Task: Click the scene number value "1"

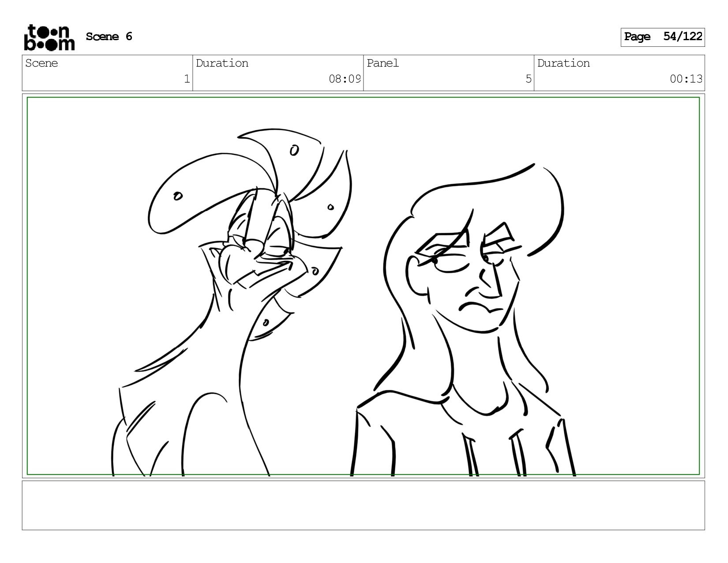Action: [187, 79]
